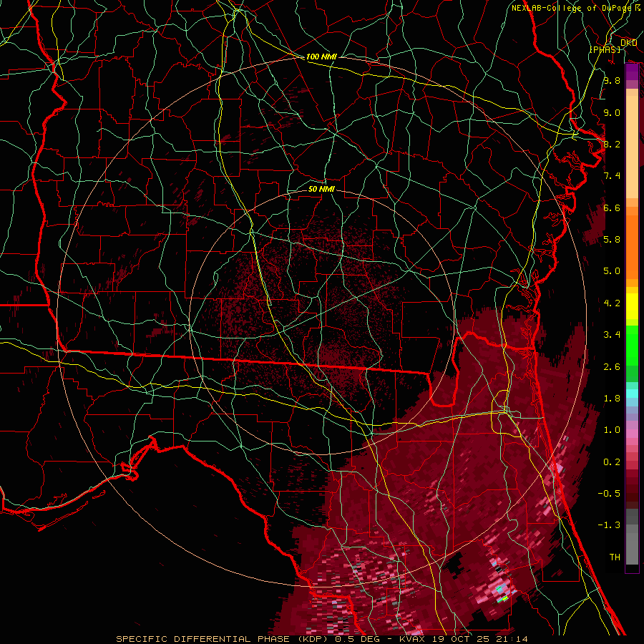Click the Specific Differential Phase caption at the bottom

coord(321,639)
